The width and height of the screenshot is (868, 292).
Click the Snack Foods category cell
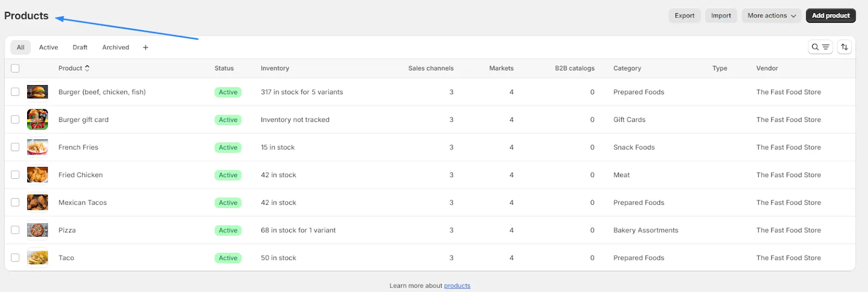pos(634,147)
